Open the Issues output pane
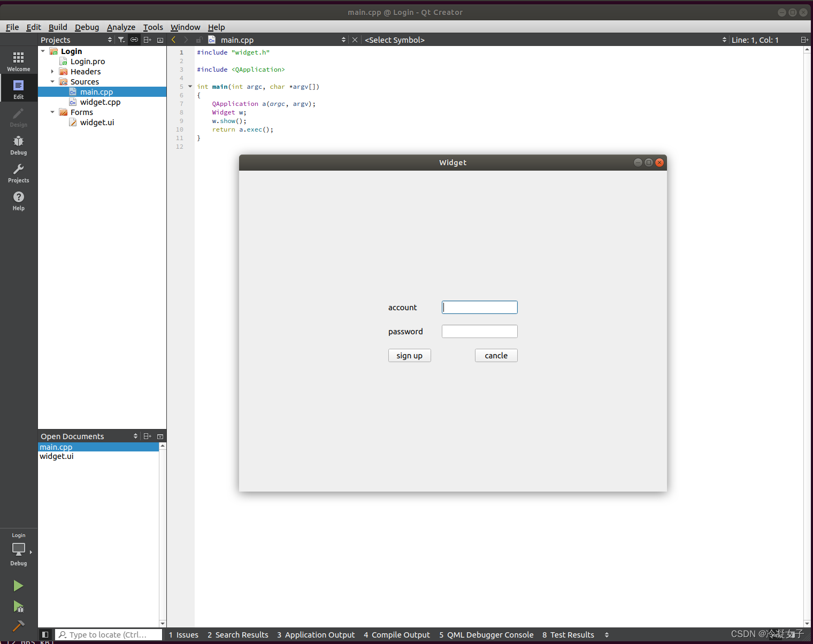Viewport: 813px width, 644px height. click(183, 634)
